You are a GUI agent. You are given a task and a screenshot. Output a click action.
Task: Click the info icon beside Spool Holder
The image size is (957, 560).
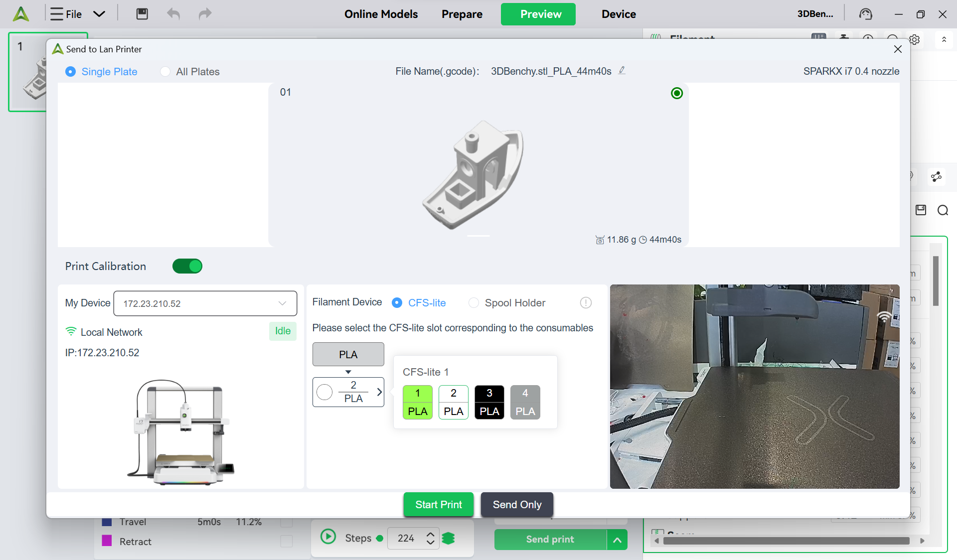(x=586, y=303)
